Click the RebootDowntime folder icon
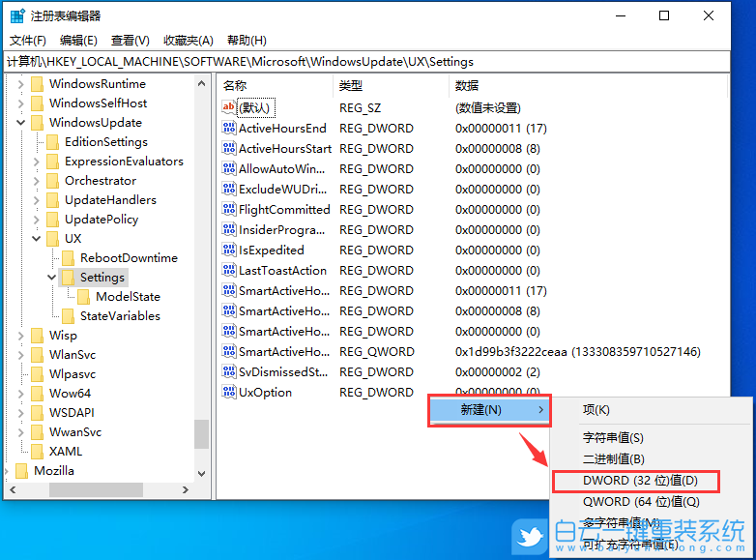 [x=68, y=258]
